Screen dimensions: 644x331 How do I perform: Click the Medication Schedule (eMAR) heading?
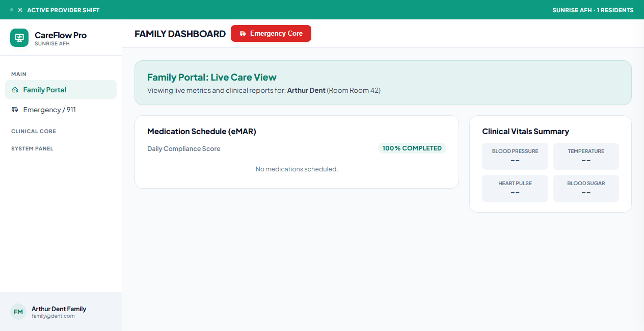[x=202, y=132]
